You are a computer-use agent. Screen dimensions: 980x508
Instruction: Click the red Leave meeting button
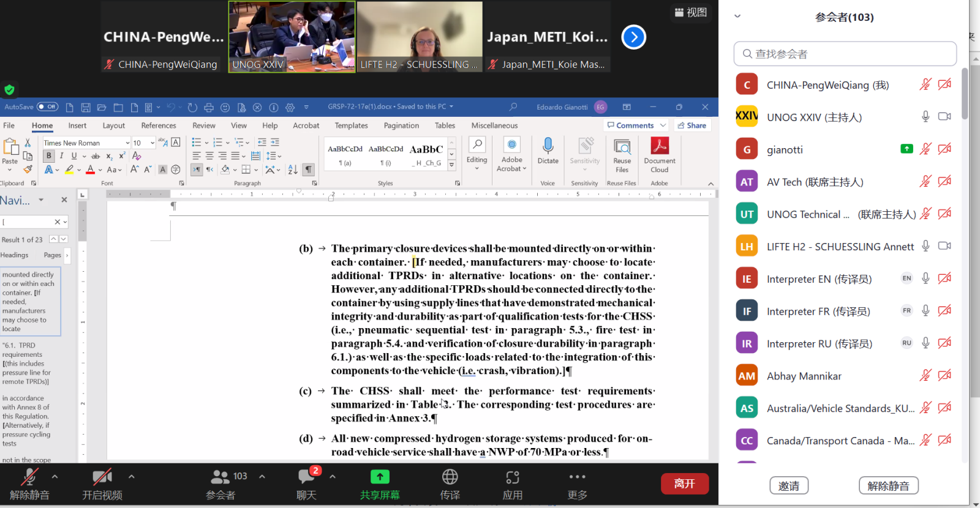684,484
